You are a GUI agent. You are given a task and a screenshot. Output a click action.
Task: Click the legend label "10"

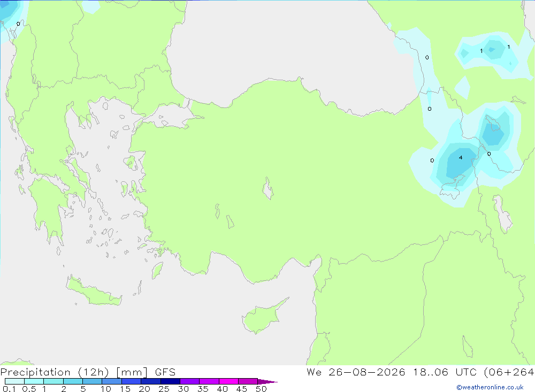pos(106,389)
